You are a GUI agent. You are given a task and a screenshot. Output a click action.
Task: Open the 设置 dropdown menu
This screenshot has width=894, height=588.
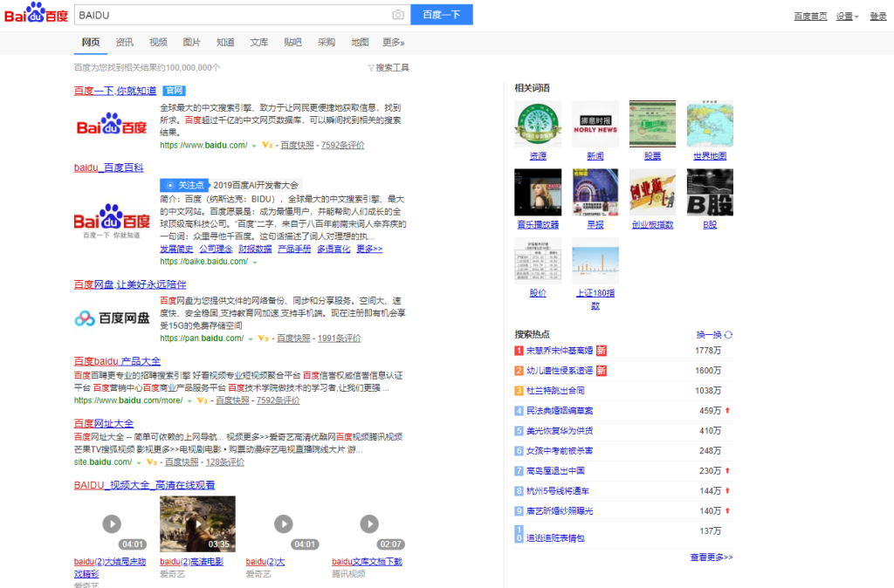[843, 16]
